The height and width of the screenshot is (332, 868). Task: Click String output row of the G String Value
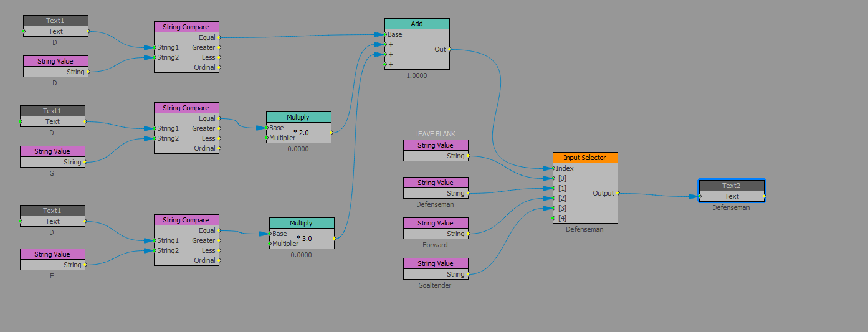pos(52,162)
